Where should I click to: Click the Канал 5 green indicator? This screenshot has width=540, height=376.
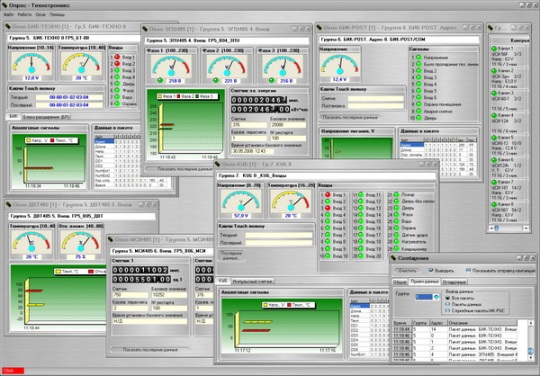[494, 138]
